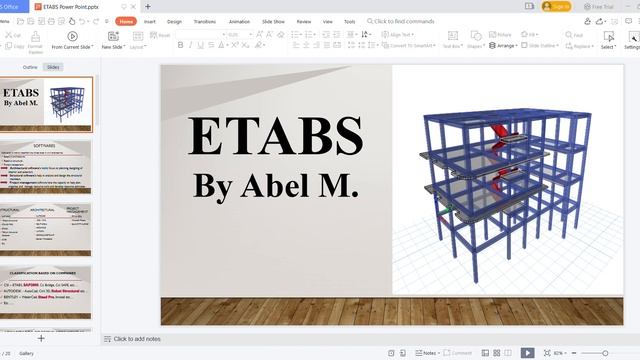The width and height of the screenshot is (640, 360).
Task: Toggle underline formatting
Action: click(200, 45)
